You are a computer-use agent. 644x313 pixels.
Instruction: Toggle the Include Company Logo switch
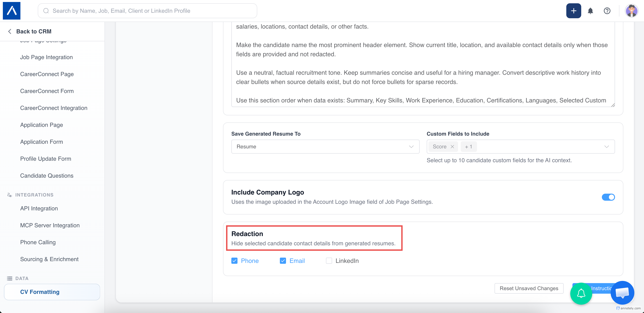coord(608,197)
